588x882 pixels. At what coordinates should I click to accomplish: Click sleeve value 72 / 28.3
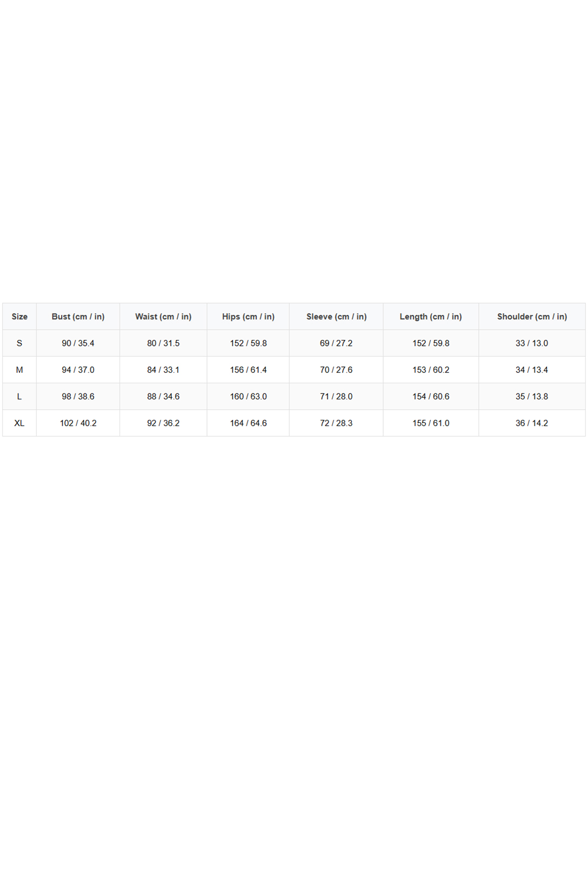336,423
